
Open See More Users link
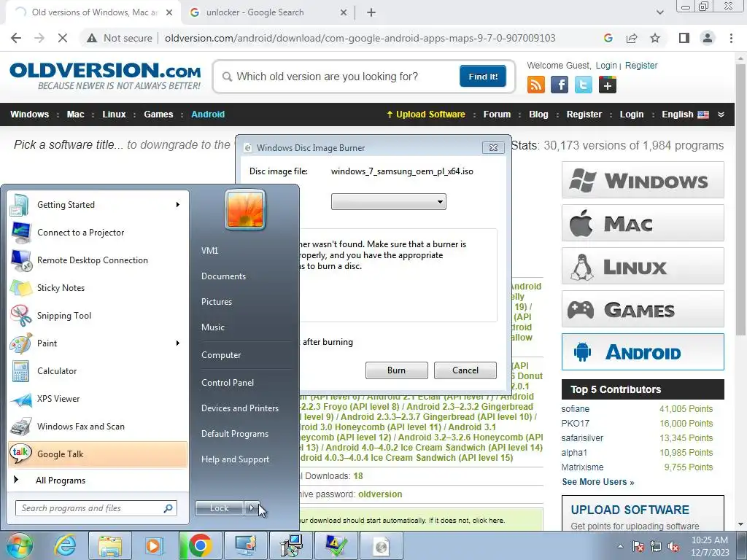coord(598,482)
